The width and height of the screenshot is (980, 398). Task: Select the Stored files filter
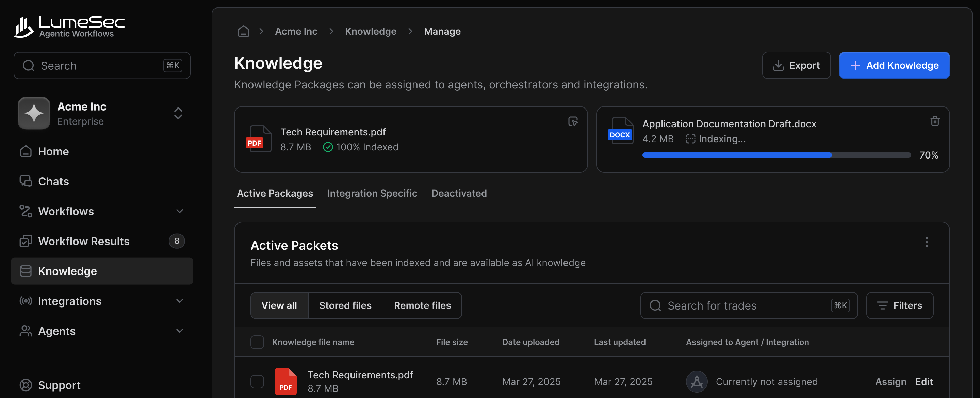pyautogui.click(x=345, y=305)
